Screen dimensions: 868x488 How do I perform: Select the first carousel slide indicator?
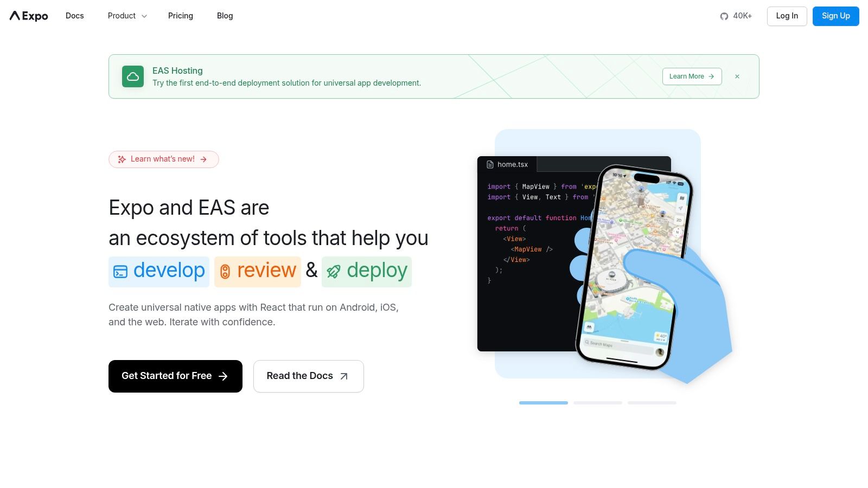point(544,403)
